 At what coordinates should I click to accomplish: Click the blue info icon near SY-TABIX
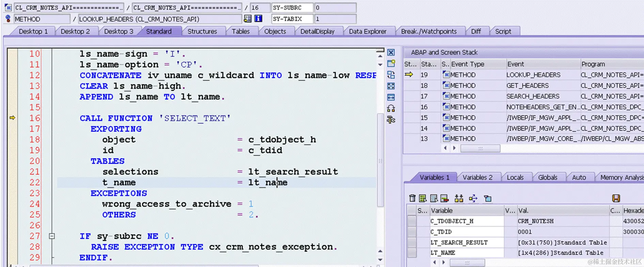tap(258, 19)
